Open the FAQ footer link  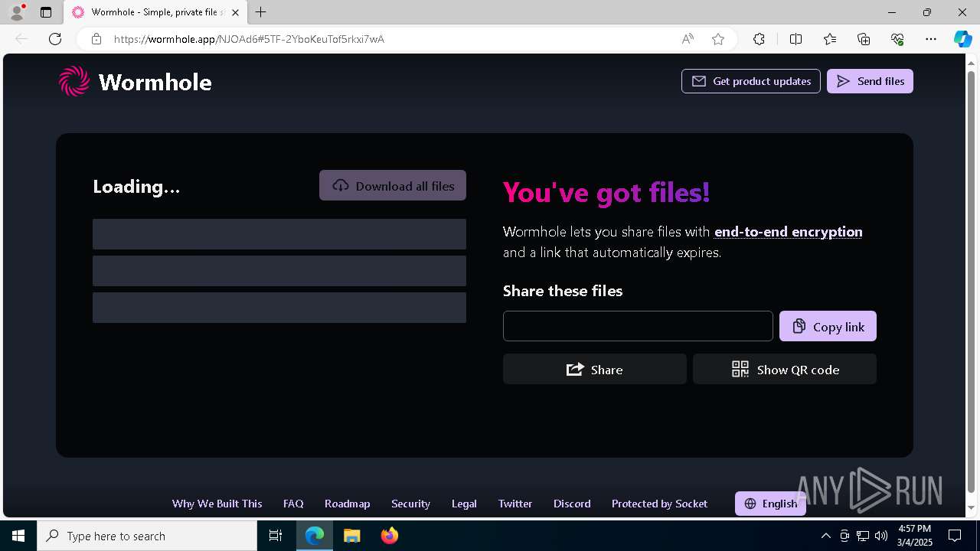[x=293, y=504]
